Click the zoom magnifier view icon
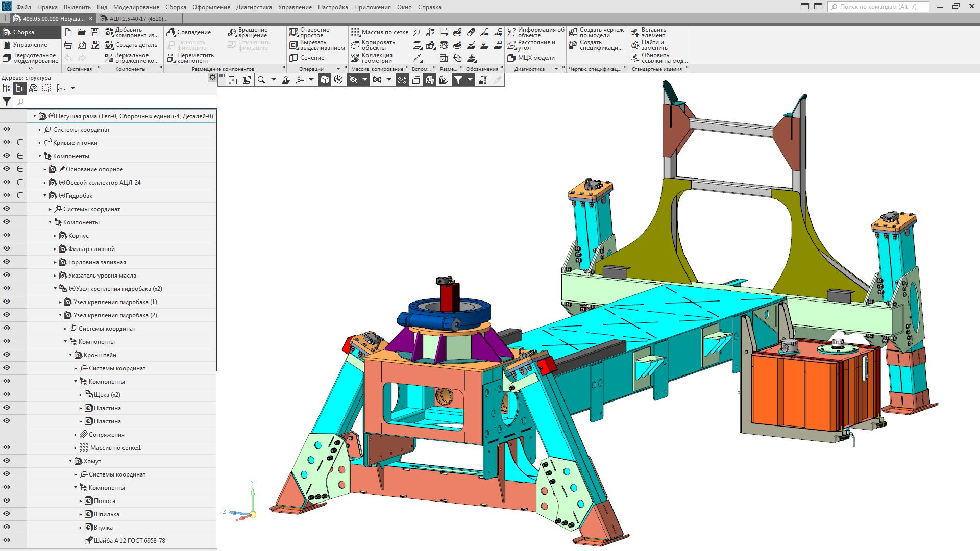 point(262,80)
